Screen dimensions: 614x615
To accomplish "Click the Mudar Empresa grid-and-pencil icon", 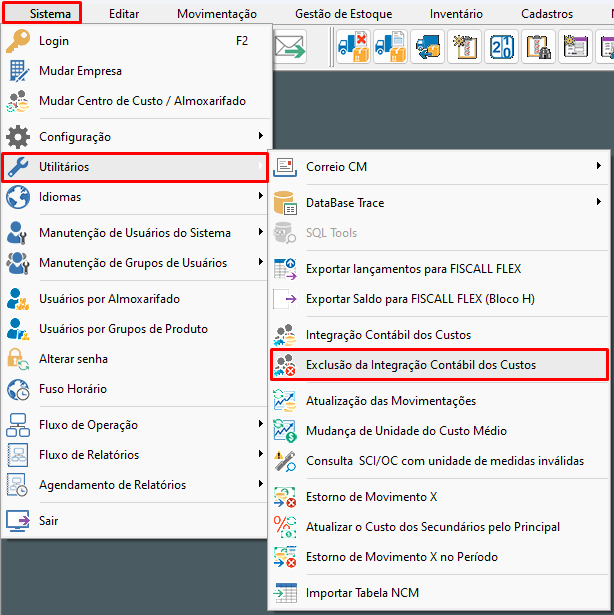I will 18,71.
